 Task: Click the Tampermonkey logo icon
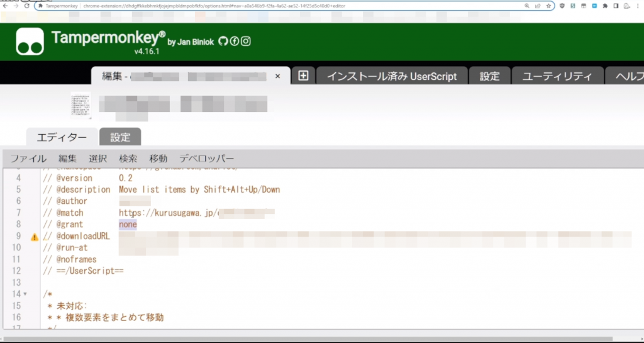[30, 42]
